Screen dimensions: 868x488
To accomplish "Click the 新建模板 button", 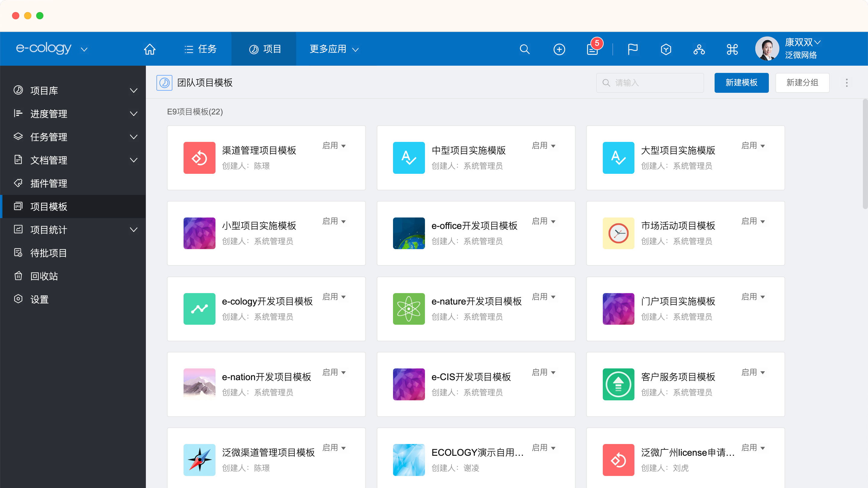I will tap(741, 83).
